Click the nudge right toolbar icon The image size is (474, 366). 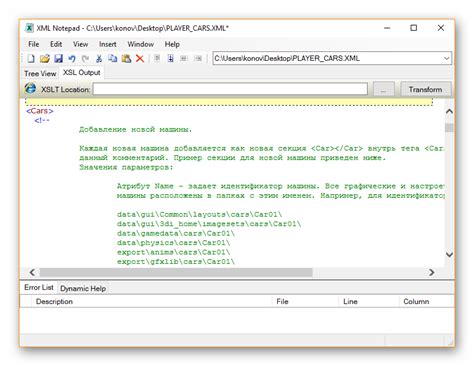pos(198,58)
